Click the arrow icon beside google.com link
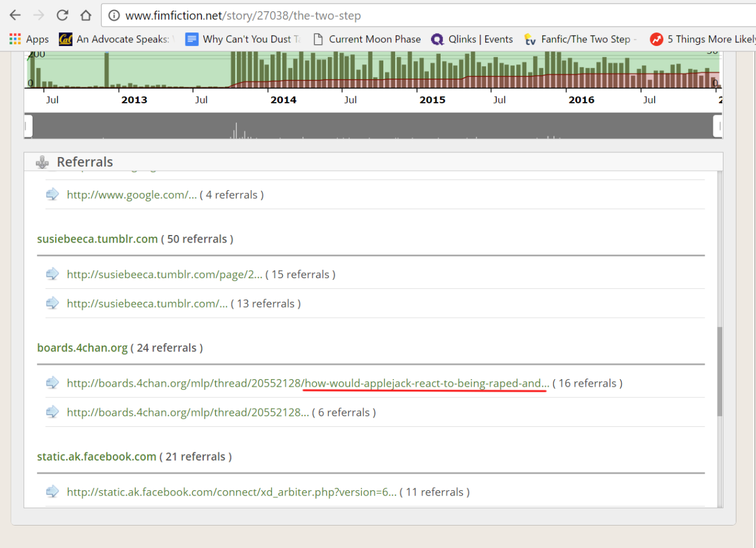 [x=53, y=194]
